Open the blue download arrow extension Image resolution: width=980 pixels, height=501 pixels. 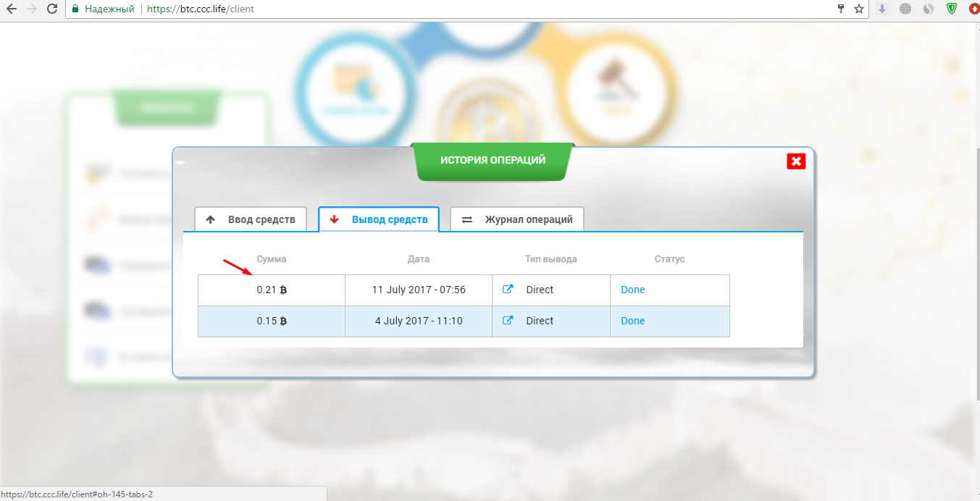tap(882, 9)
